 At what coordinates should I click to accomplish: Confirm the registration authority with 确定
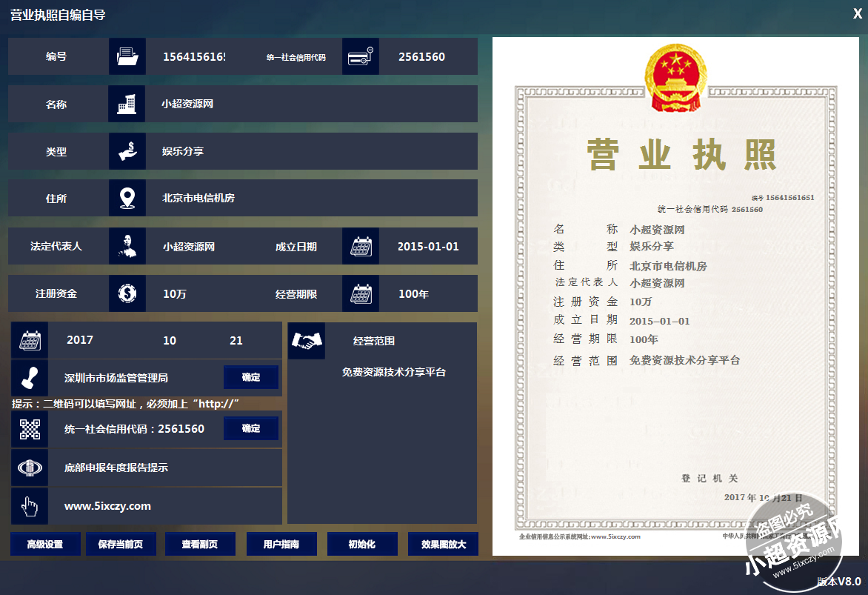(x=251, y=377)
